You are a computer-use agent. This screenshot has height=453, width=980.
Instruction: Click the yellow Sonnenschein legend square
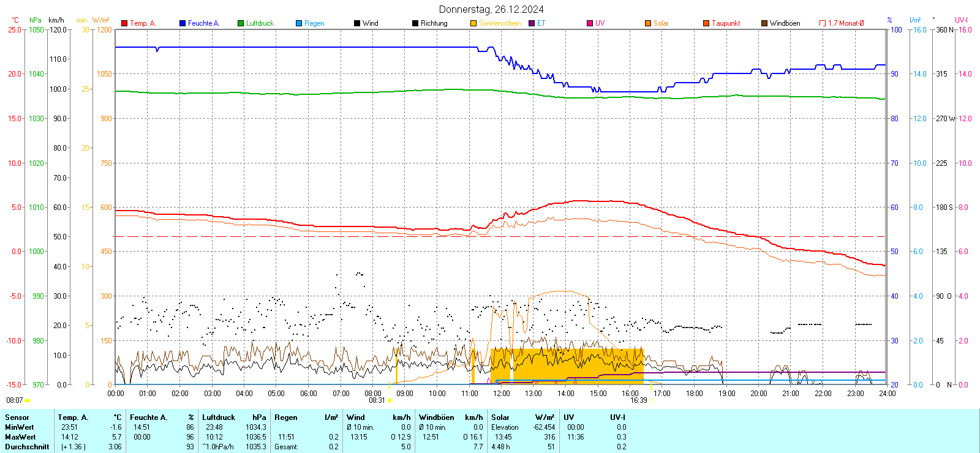pyautogui.click(x=473, y=23)
